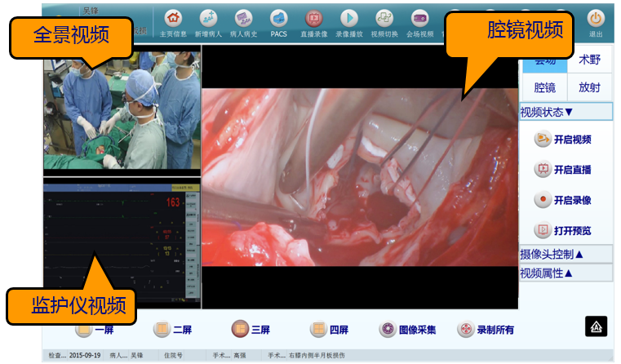Select the 二屏 two-screen layout
The width and height of the screenshot is (621, 364).
(172, 330)
